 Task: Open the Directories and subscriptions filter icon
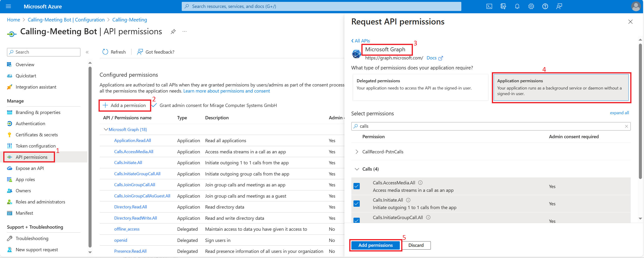coord(503,6)
